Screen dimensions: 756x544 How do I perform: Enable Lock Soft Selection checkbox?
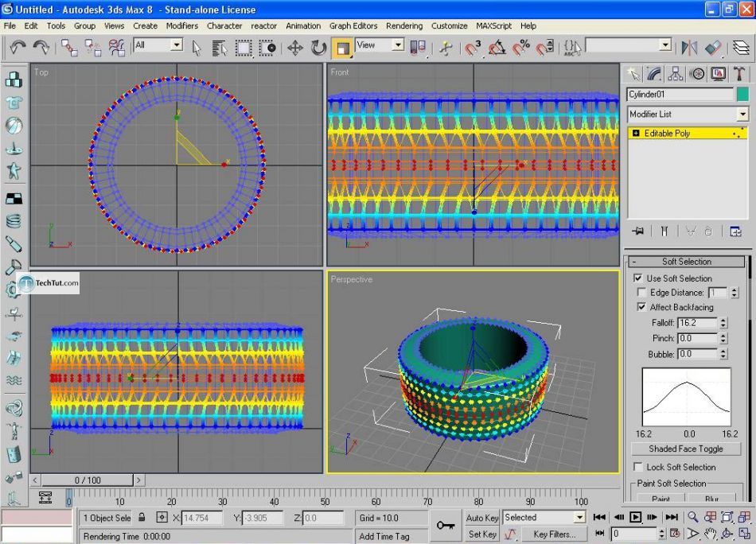(x=638, y=466)
